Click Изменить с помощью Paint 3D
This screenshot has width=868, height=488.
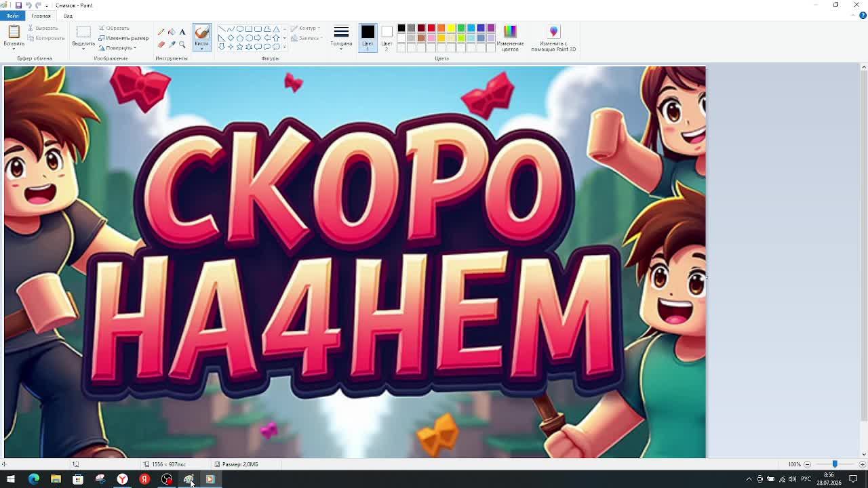click(x=553, y=37)
